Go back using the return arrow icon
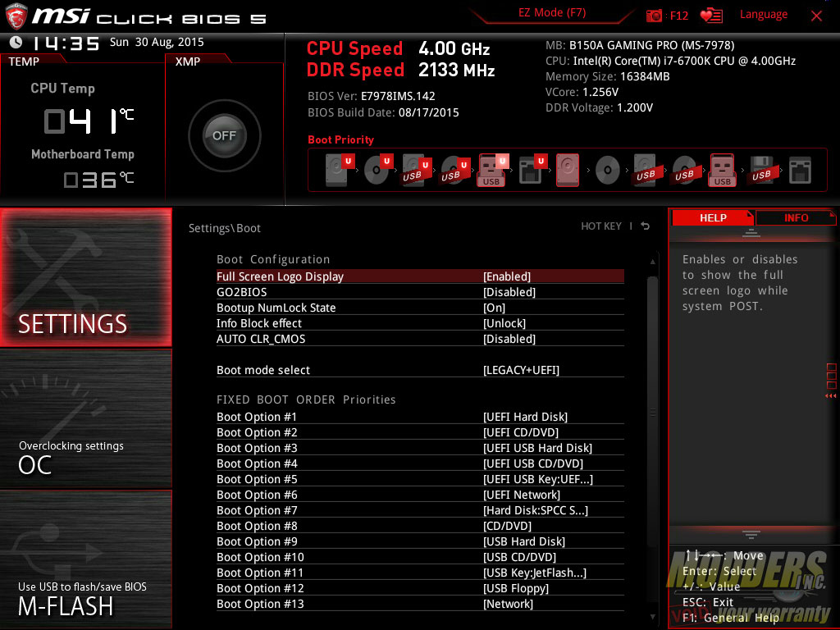 pos(645,226)
